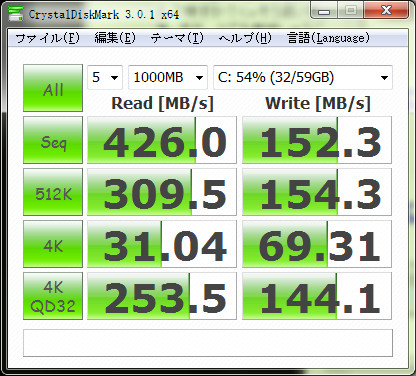Start the 512K benchmark test

(x=53, y=192)
